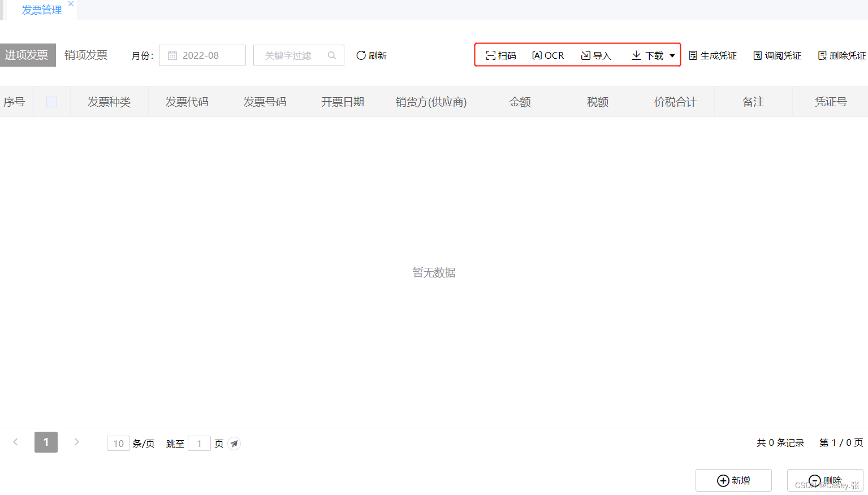Go to previous page arrow
This screenshot has height=495, width=868.
(16, 442)
